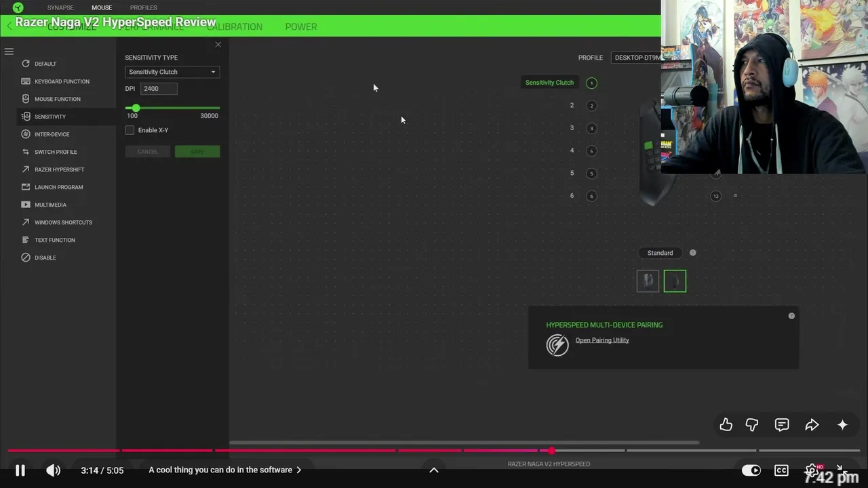The image size is (868, 488).
Task: Mute the video volume
Action: click(53, 470)
